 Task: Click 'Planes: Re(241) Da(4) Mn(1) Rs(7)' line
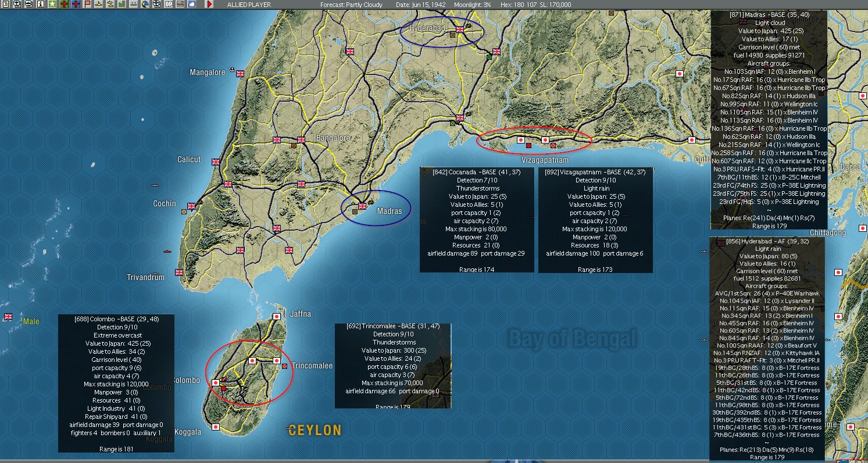tap(770, 218)
